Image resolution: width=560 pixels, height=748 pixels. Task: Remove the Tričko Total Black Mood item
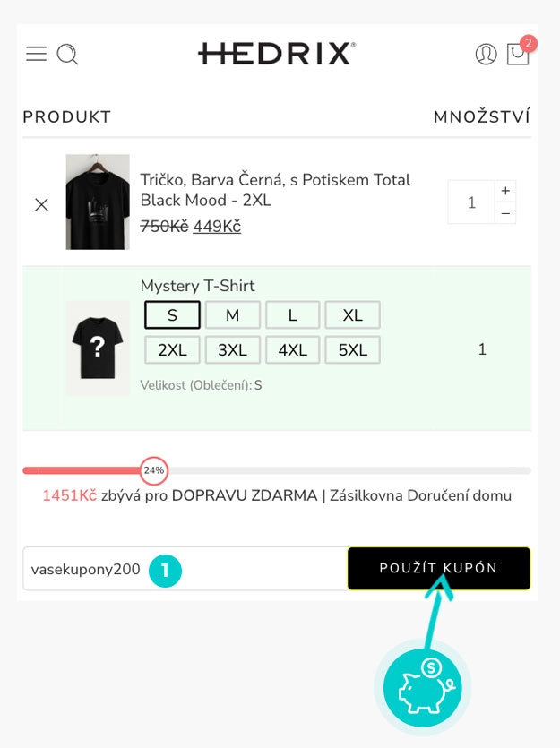41,204
